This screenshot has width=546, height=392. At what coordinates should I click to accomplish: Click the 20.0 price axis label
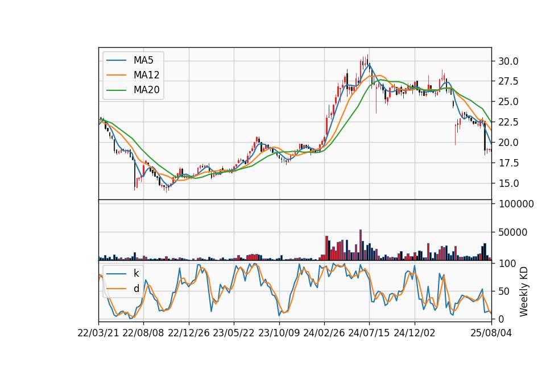[x=508, y=143]
